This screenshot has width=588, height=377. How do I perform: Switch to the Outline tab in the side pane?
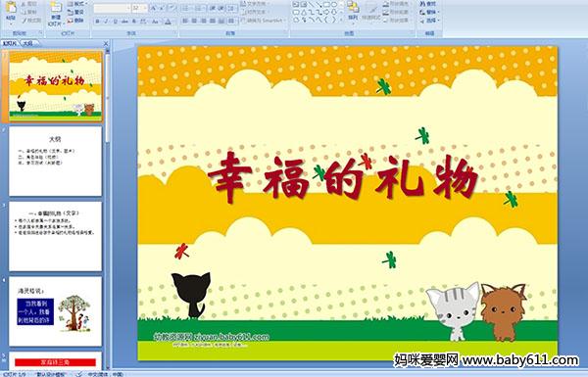click(28, 43)
